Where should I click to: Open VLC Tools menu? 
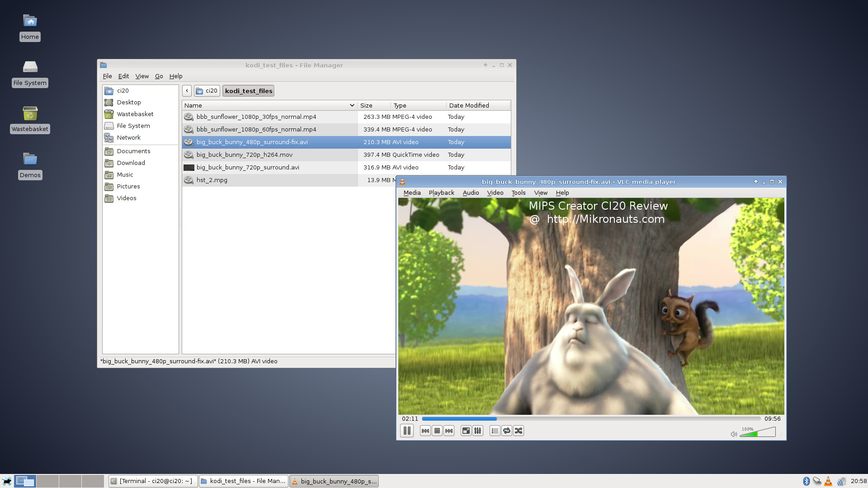(519, 193)
